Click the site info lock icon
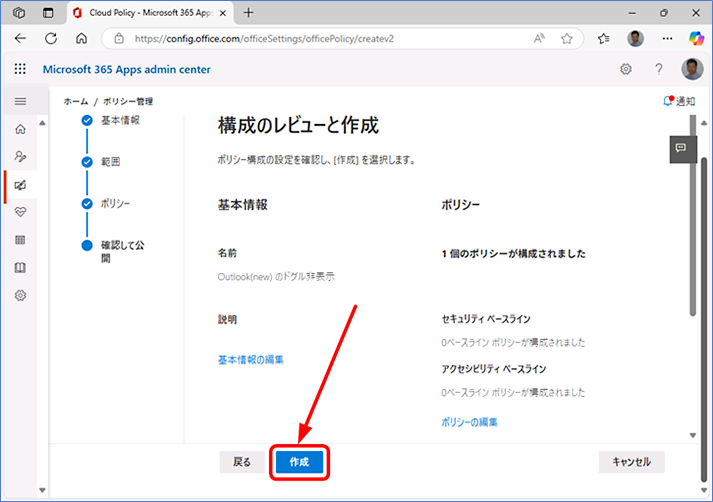This screenshot has width=713, height=502. coord(119,39)
